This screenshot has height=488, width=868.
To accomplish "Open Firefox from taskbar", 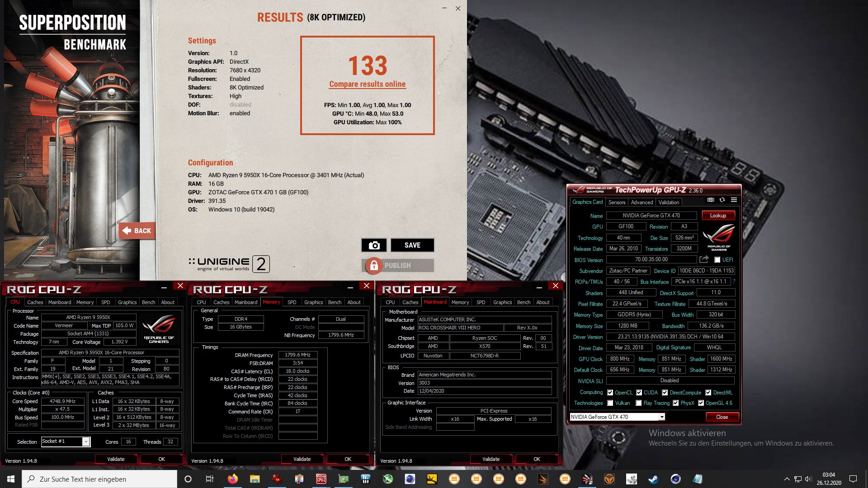I will click(232, 479).
